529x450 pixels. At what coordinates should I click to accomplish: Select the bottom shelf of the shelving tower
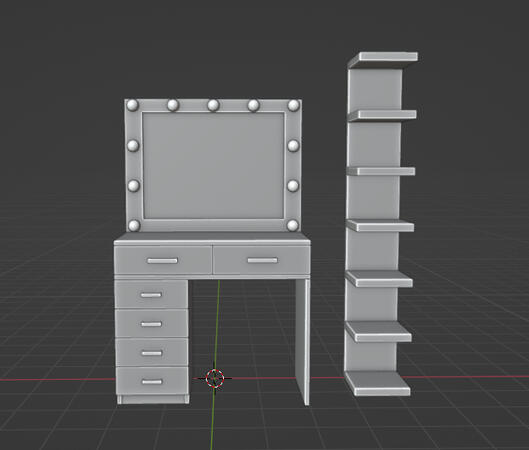click(378, 384)
